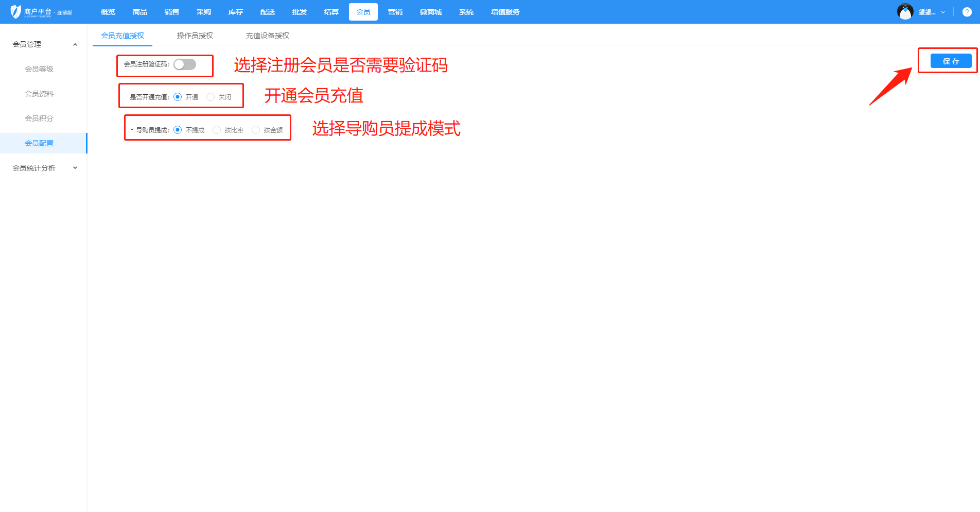
Task: Open 会员等级 in the sidebar
Action: click(x=39, y=69)
